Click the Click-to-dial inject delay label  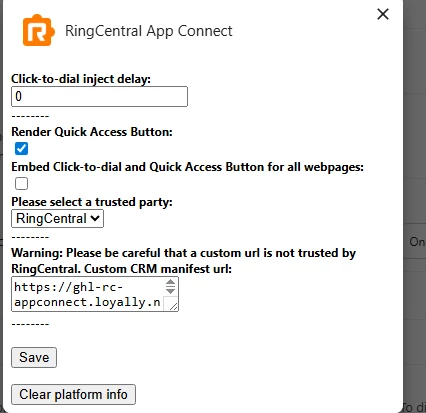(81, 79)
